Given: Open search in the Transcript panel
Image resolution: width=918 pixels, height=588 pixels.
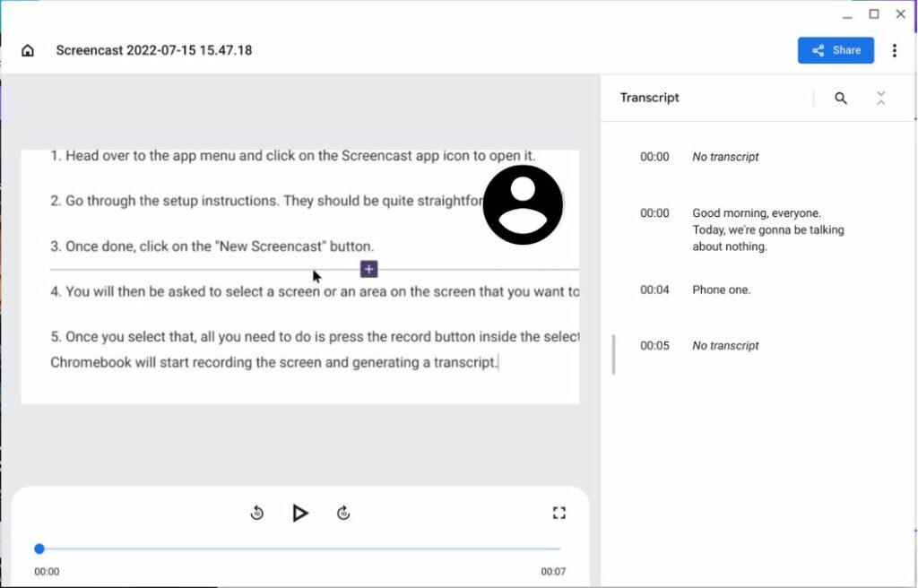Looking at the screenshot, I should (x=840, y=98).
